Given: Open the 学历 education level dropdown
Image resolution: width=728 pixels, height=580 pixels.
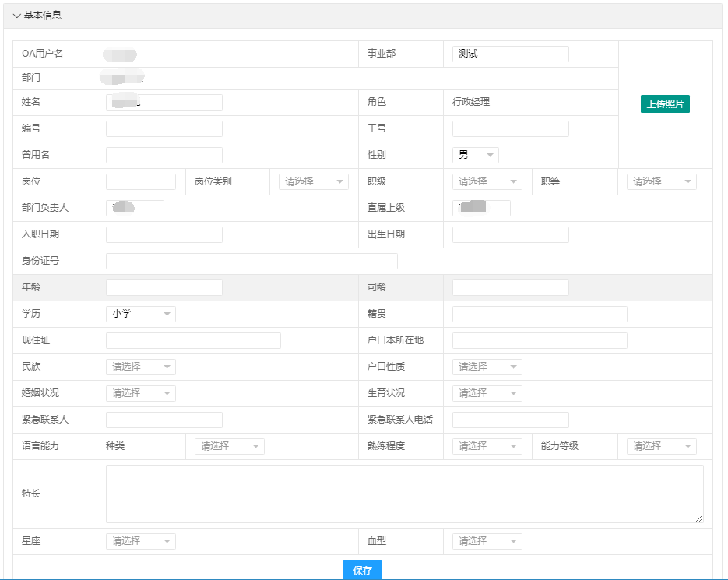Looking at the screenshot, I should pyautogui.click(x=140, y=314).
